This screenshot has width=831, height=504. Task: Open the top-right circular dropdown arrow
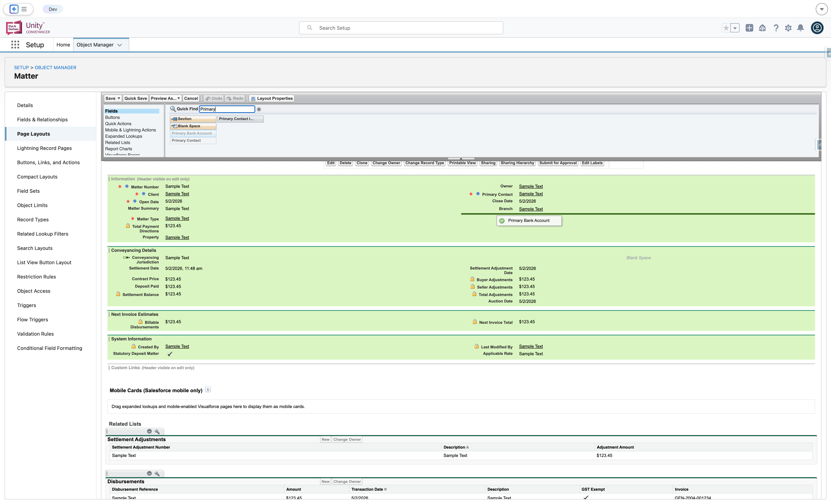tap(821, 9)
